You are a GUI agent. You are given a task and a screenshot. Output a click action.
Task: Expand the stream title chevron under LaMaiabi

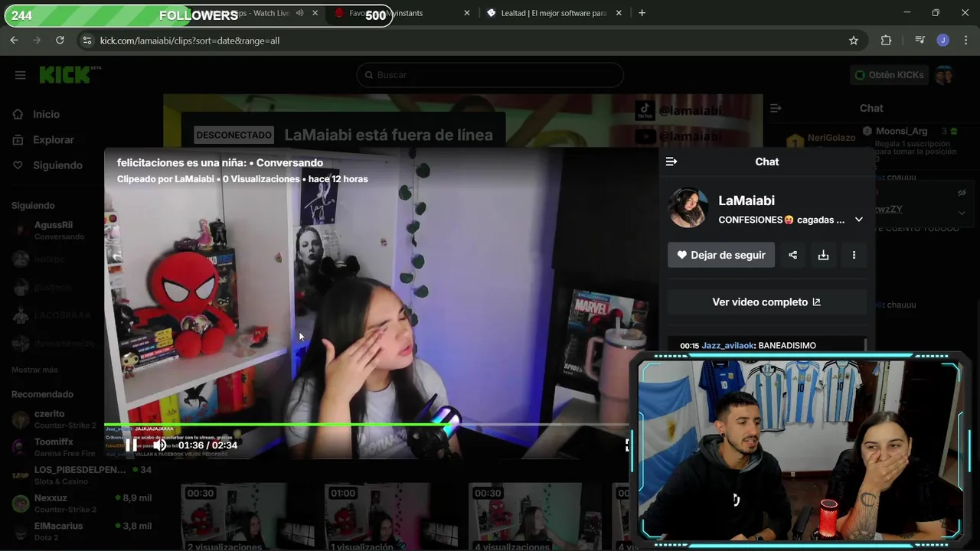(x=859, y=220)
